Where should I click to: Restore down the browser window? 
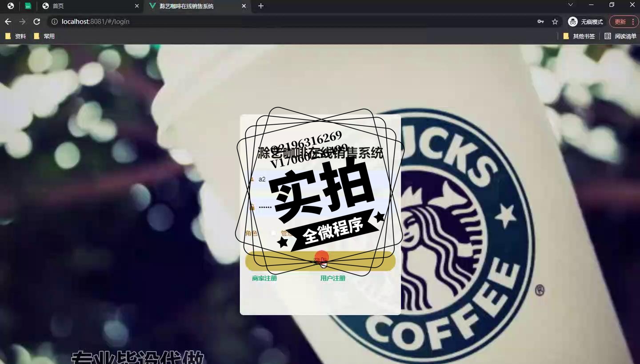click(x=612, y=4)
